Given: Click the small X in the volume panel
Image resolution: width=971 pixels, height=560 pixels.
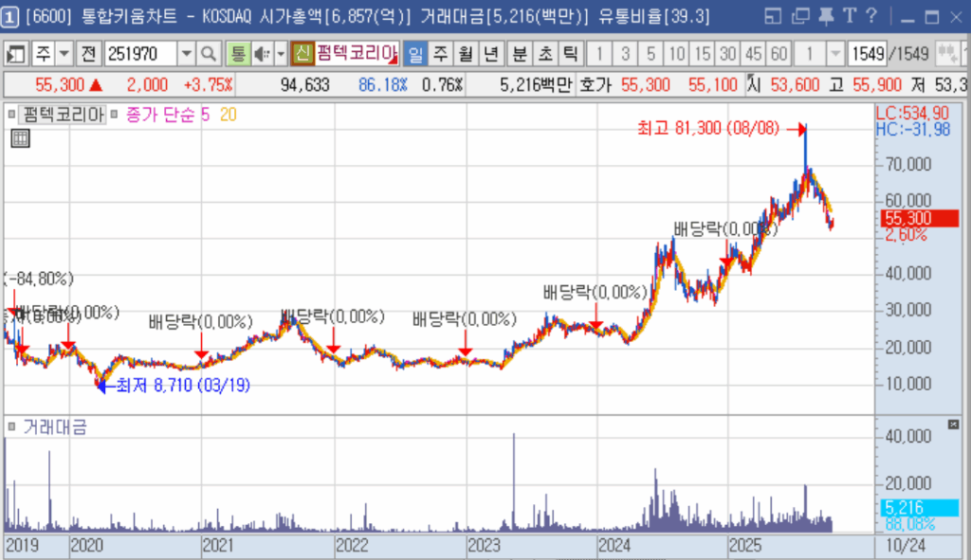Looking at the screenshot, I should click(956, 425).
